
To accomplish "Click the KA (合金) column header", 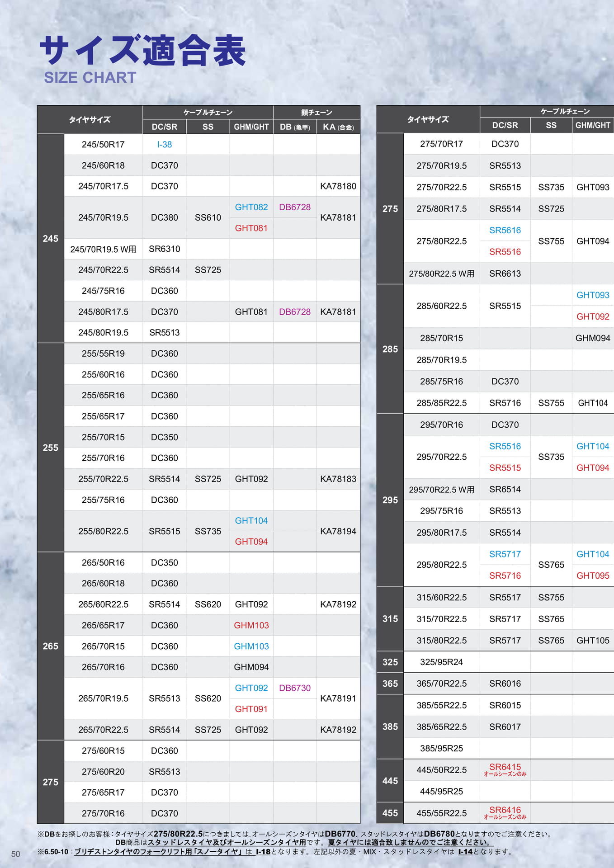I will [x=338, y=127].
